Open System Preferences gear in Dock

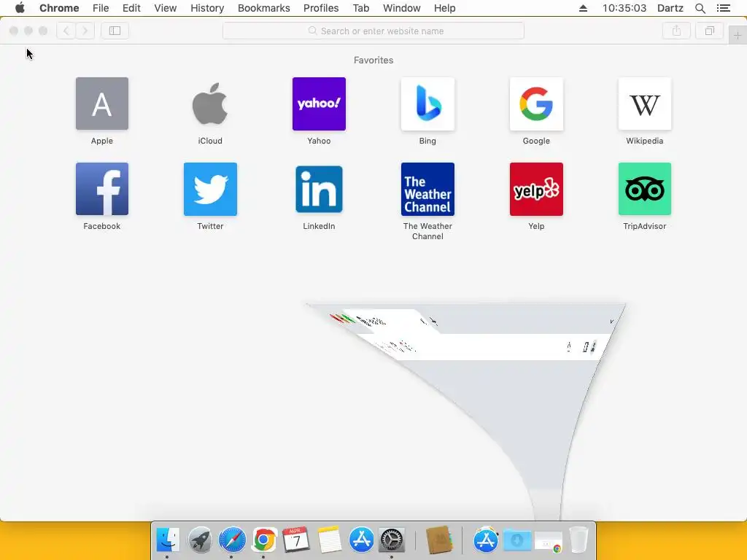click(x=392, y=540)
